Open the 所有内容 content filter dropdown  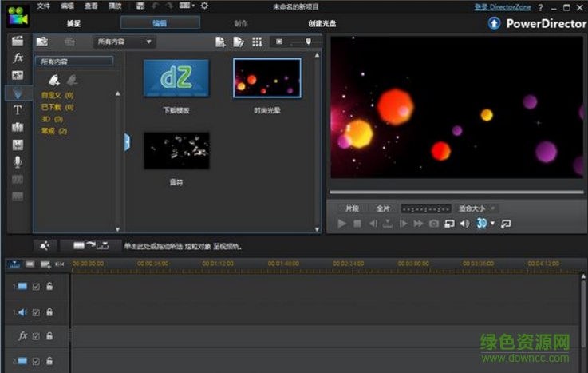pyautogui.click(x=124, y=42)
